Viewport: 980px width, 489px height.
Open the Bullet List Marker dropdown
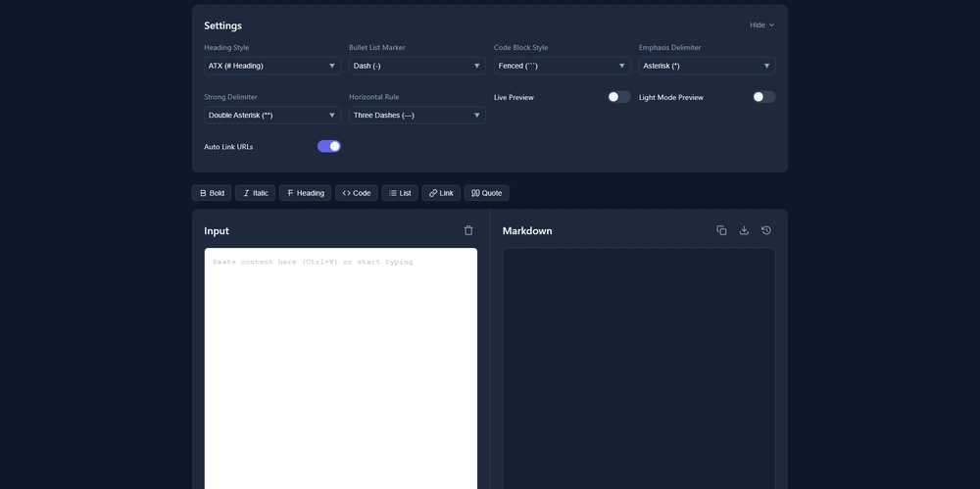[417, 66]
